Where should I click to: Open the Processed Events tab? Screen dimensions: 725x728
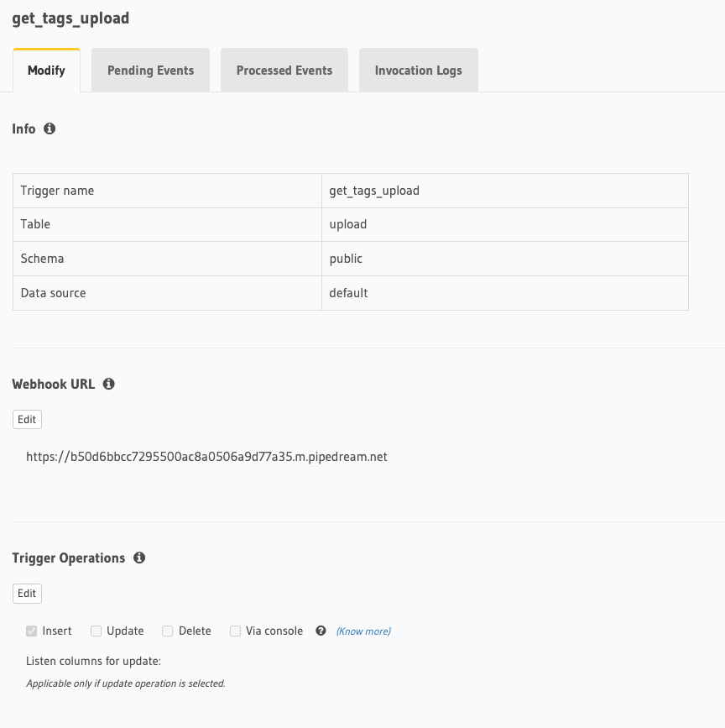point(284,70)
